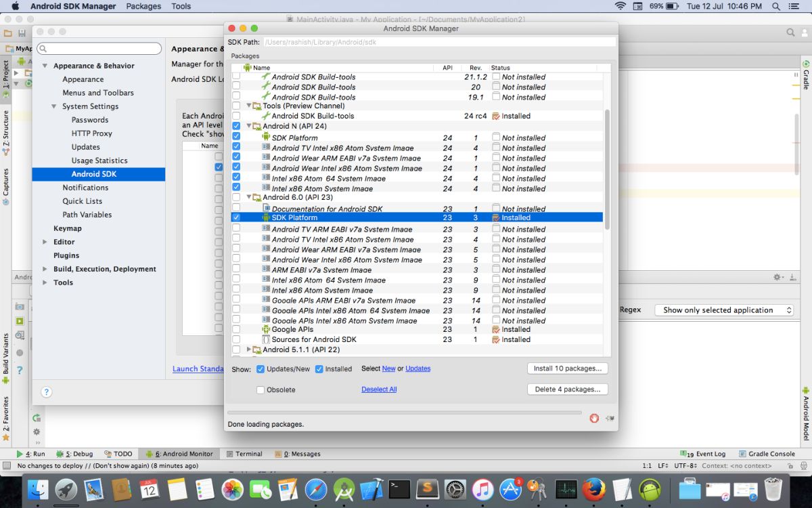Click the screen capture camera icon in Android Monitor

pyautogui.click(x=20, y=307)
